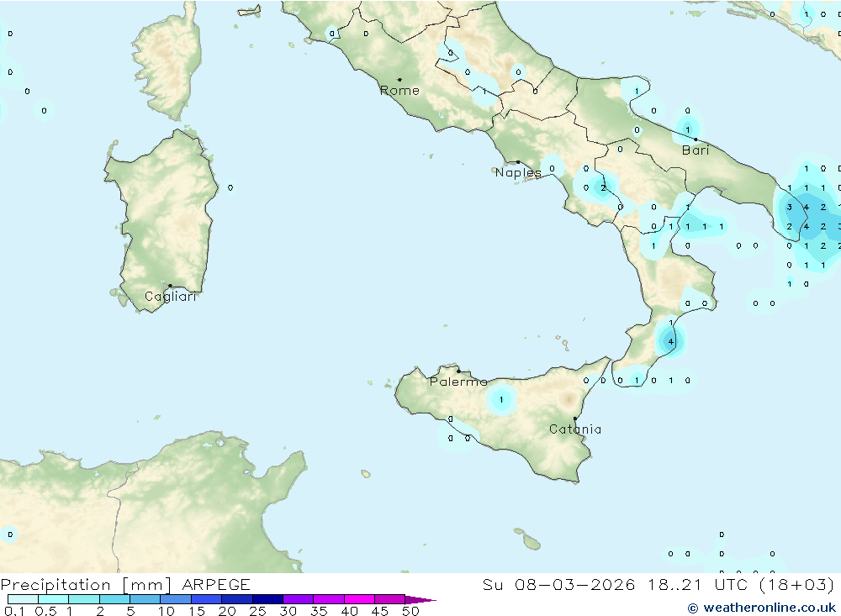Click the 3 mm value near Salento
Viewport: 841px width, 616px height.
pyautogui.click(x=789, y=207)
